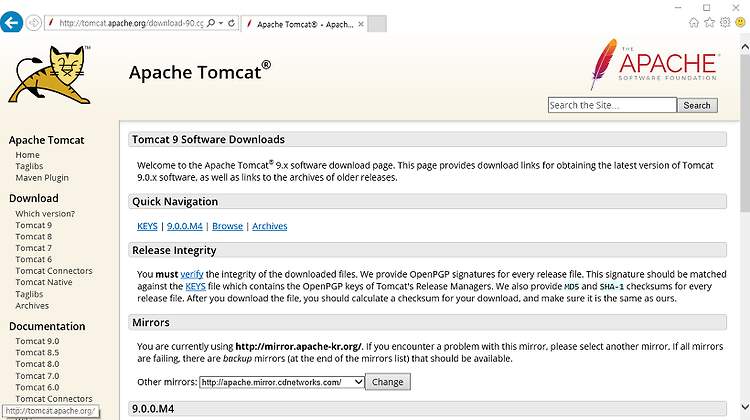Open Tomcat 8.0 documentation link
Viewport: 750px width, 420px height.
(37, 364)
